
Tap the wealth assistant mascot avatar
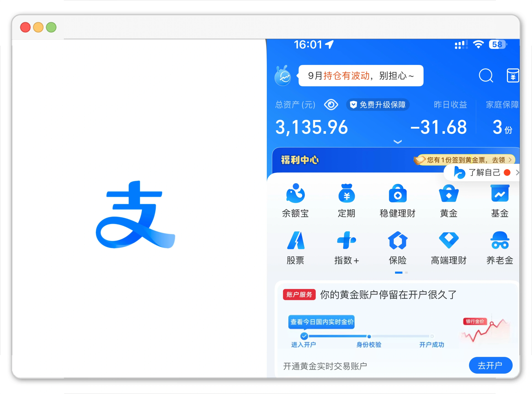(283, 76)
